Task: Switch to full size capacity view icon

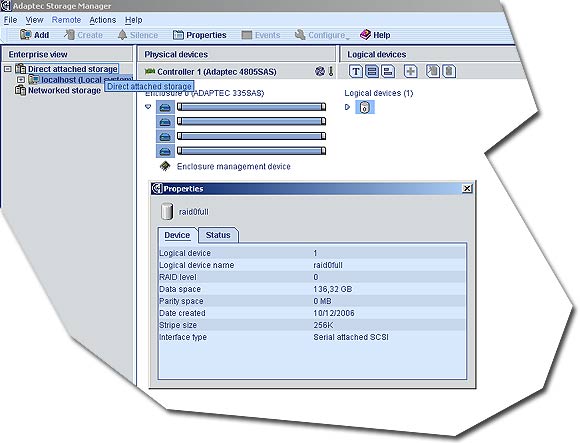Action: (372, 71)
